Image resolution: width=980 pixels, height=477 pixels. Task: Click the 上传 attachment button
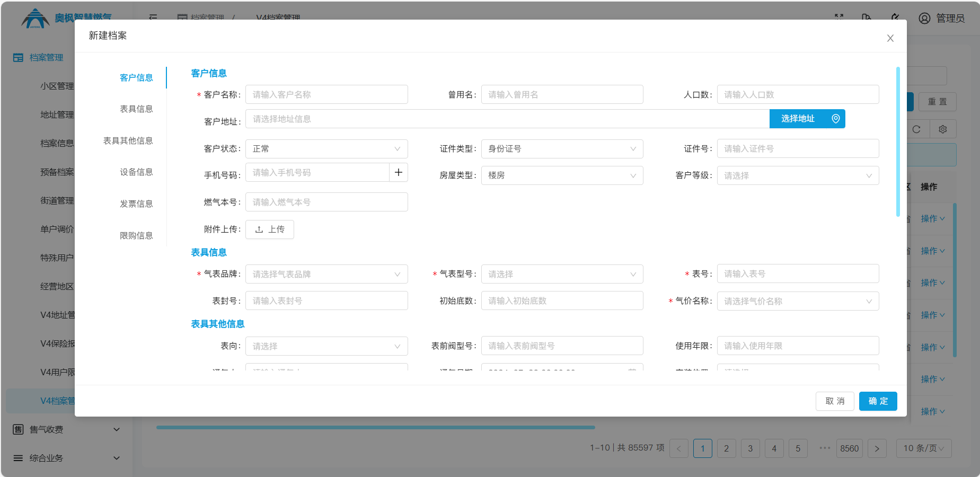coord(270,229)
